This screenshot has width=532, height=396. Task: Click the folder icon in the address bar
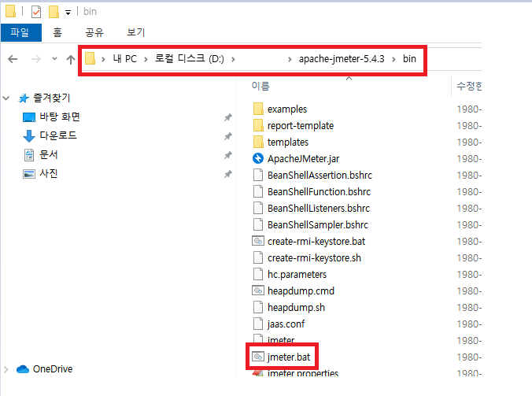90,58
